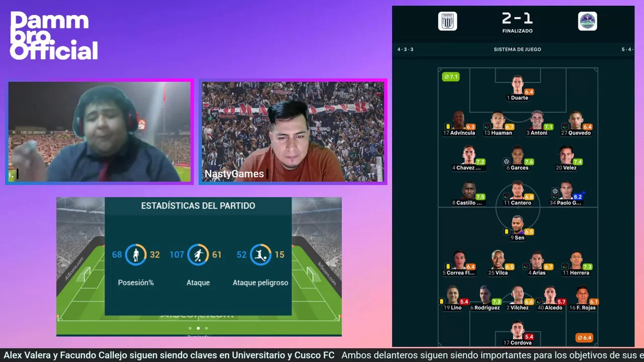
Task: Click Antoni's player photo
Action: [x=537, y=120]
